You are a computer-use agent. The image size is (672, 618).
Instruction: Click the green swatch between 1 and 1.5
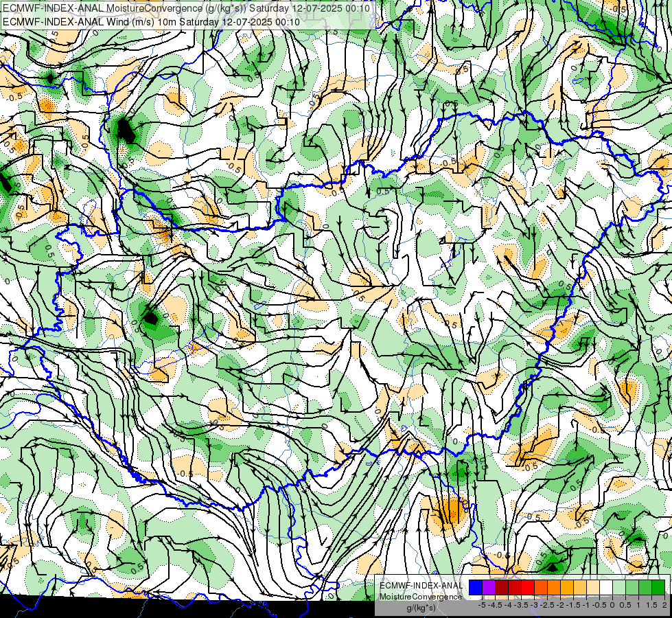(x=645, y=587)
